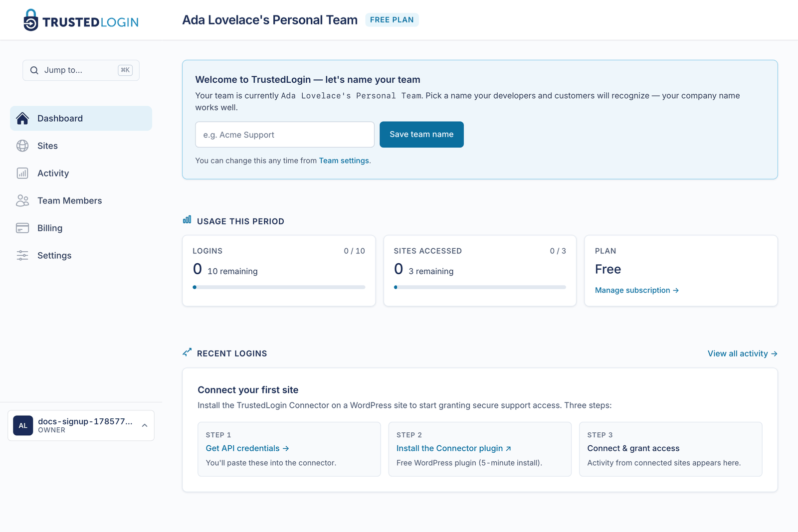Click the 10 remaining logins text
This screenshot has height=532, width=798.
tap(232, 271)
